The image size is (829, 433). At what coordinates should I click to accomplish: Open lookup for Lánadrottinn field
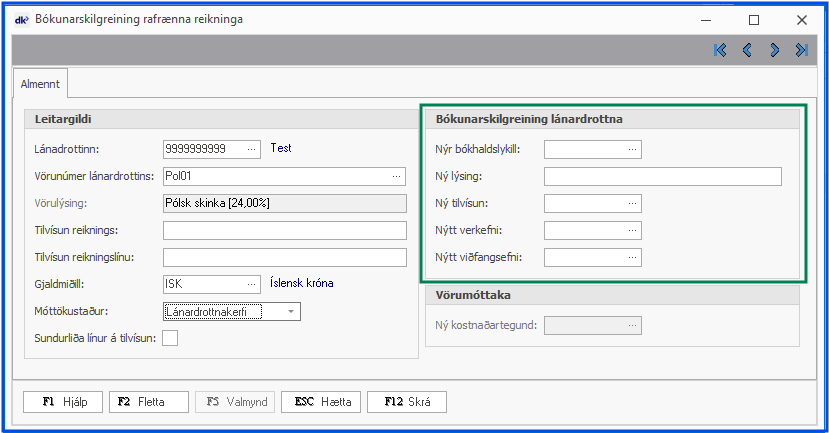tap(251, 149)
